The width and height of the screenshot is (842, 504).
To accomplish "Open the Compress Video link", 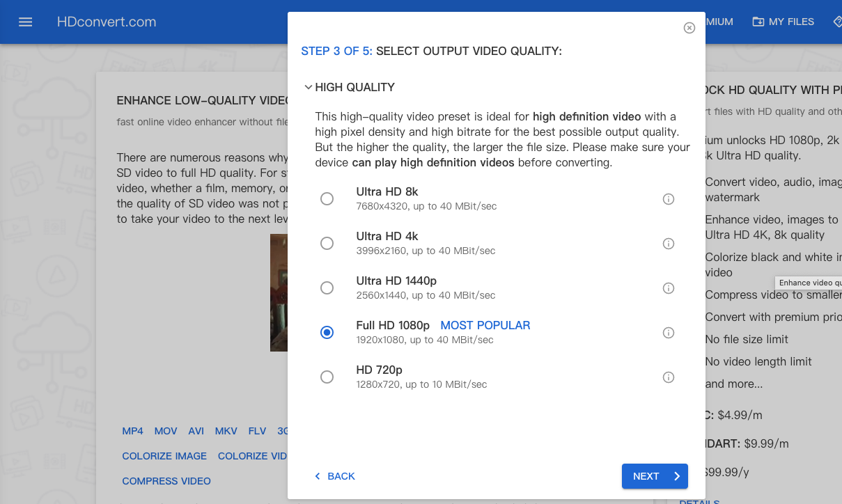I will coord(166,481).
